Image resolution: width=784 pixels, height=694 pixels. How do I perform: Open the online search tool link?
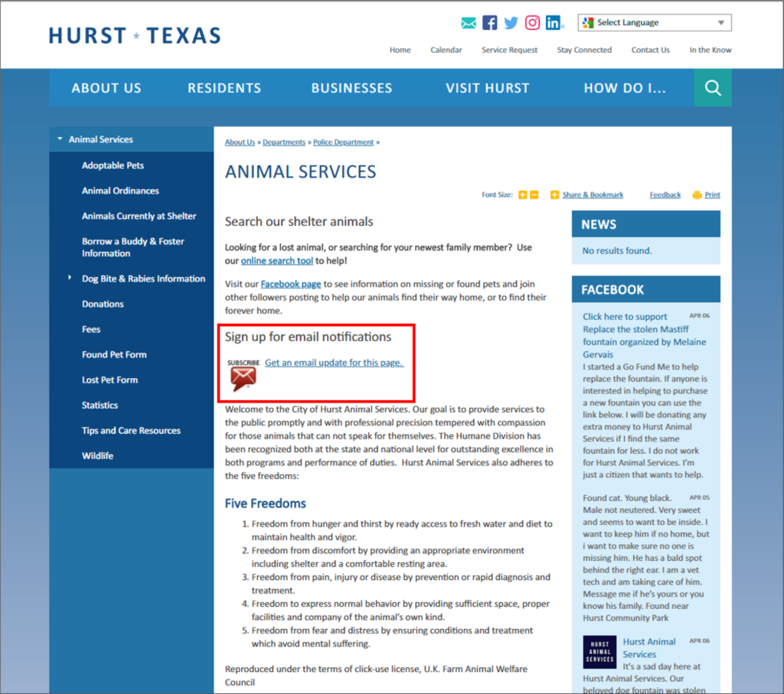[x=277, y=260]
